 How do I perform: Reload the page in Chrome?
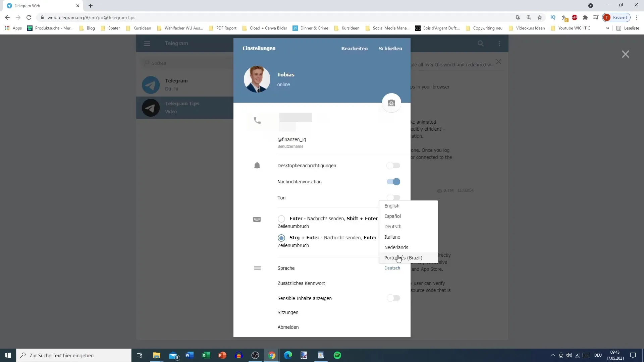tap(29, 17)
